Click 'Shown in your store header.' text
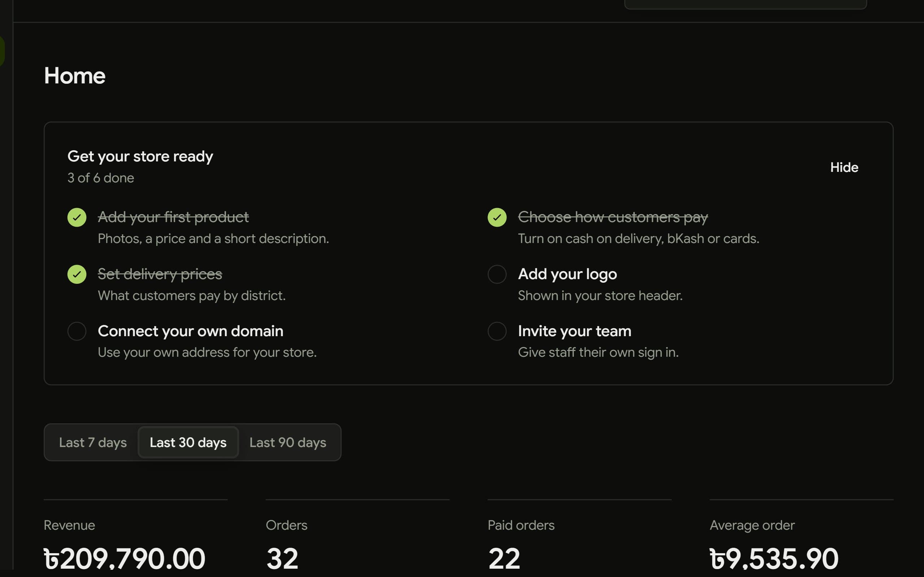 [600, 296]
